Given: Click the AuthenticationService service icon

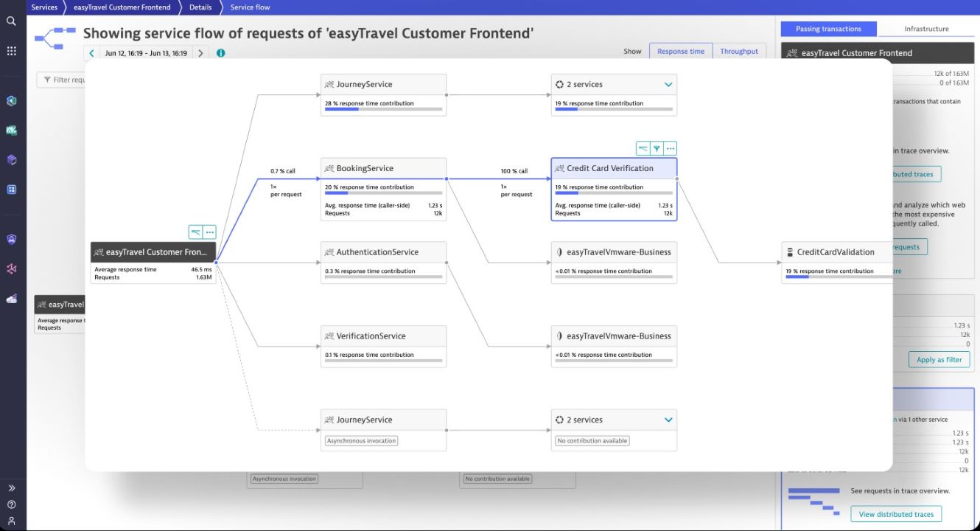Looking at the screenshot, I should [x=329, y=252].
